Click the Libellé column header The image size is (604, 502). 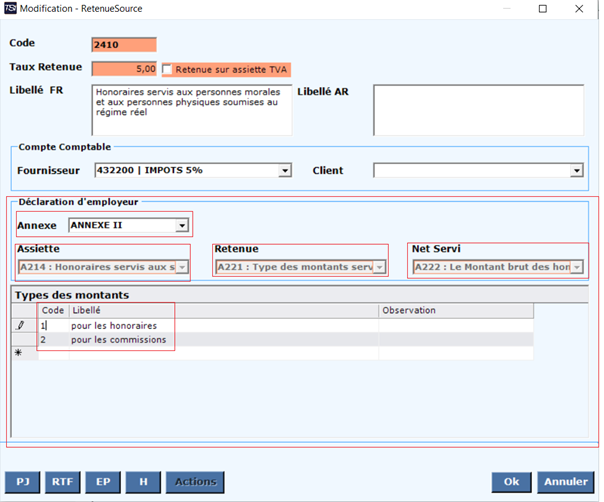point(224,311)
